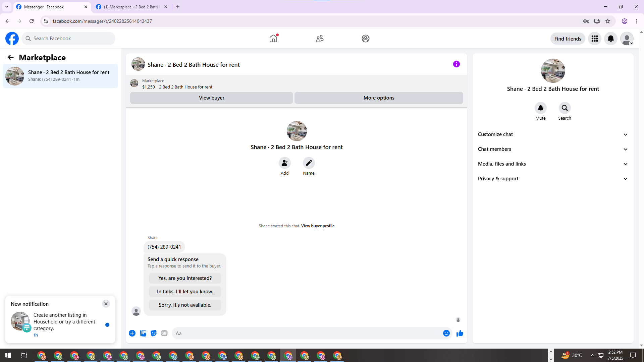Click the thumbs-up like send icon
Image resolution: width=644 pixels, height=362 pixels.
(460, 333)
